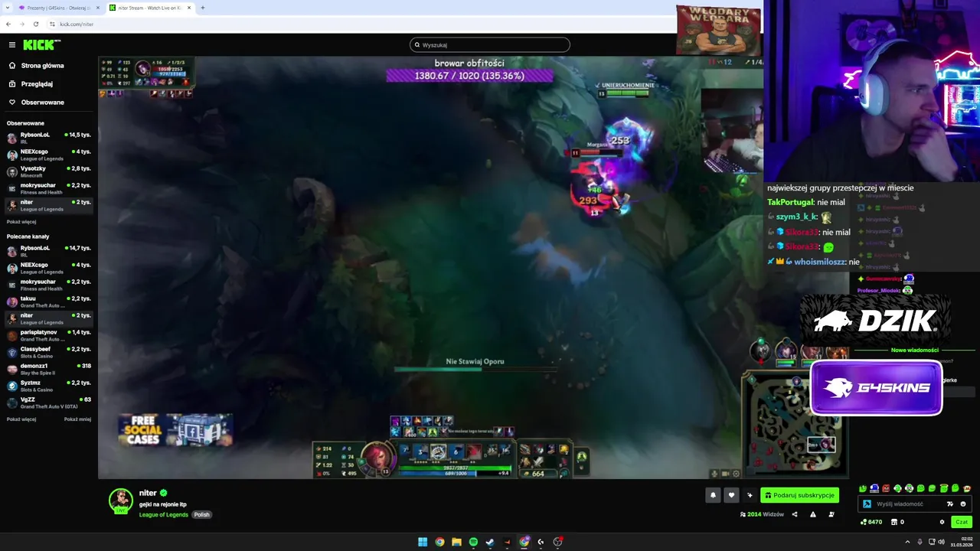Open File Explorer from the taskbar

point(456,542)
